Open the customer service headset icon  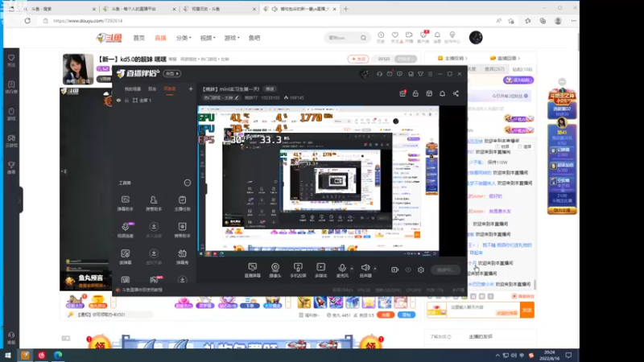[x=379, y=74]
